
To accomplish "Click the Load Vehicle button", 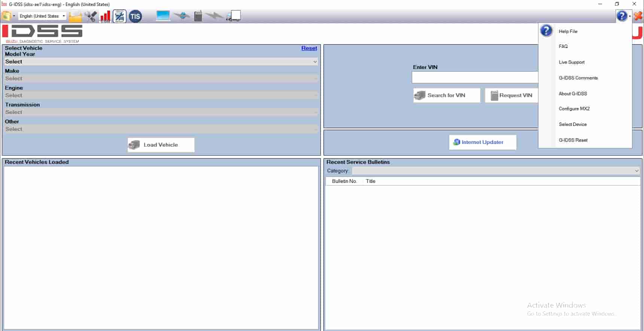I will click(x=161, y=145).
